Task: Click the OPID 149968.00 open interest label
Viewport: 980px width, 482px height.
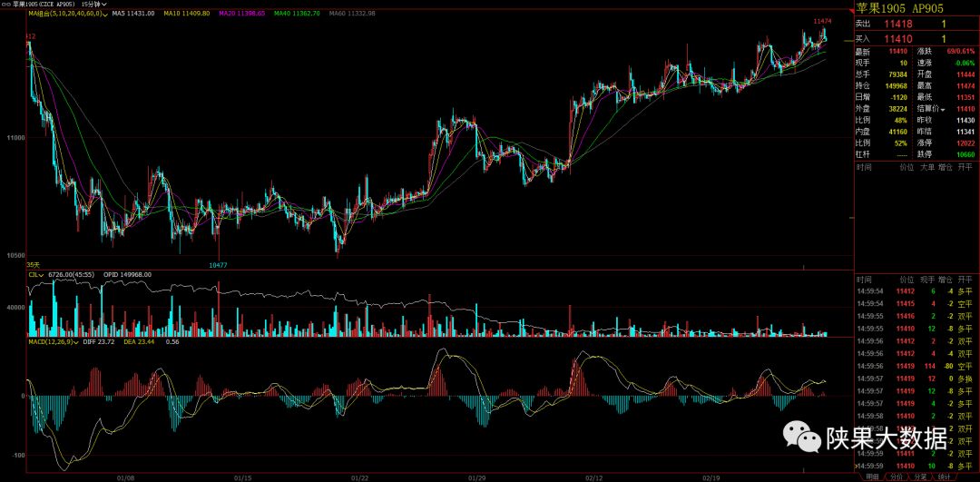Action: (128, 274)
